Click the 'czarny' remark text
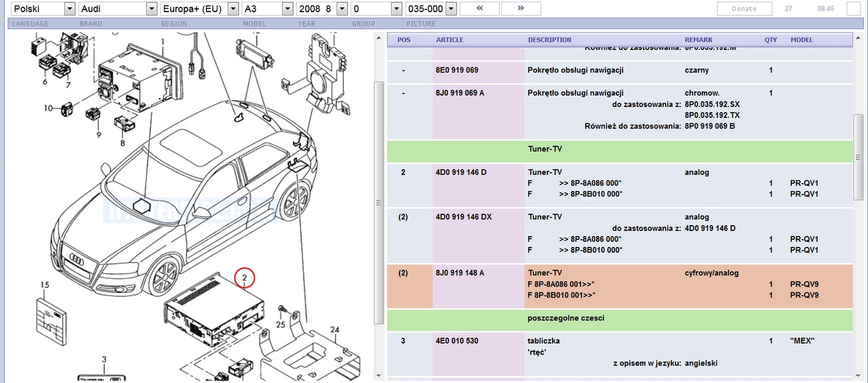 point(697,70)
